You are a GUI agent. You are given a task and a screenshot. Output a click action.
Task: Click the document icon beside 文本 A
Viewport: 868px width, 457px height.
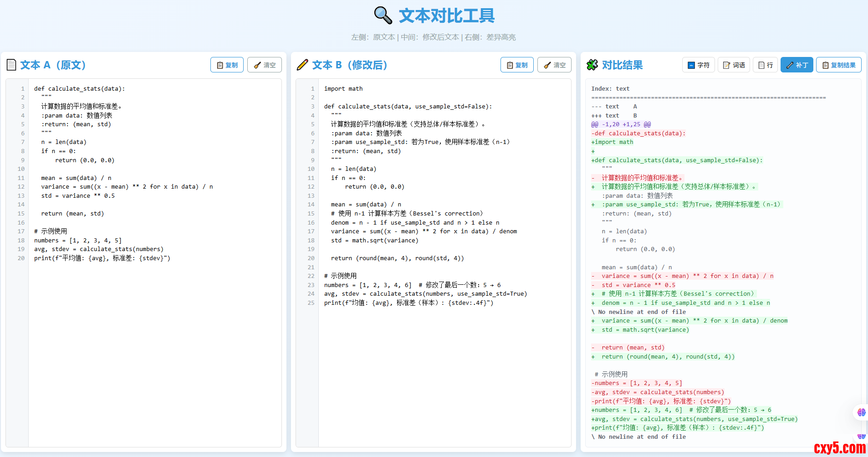point(11,65)
